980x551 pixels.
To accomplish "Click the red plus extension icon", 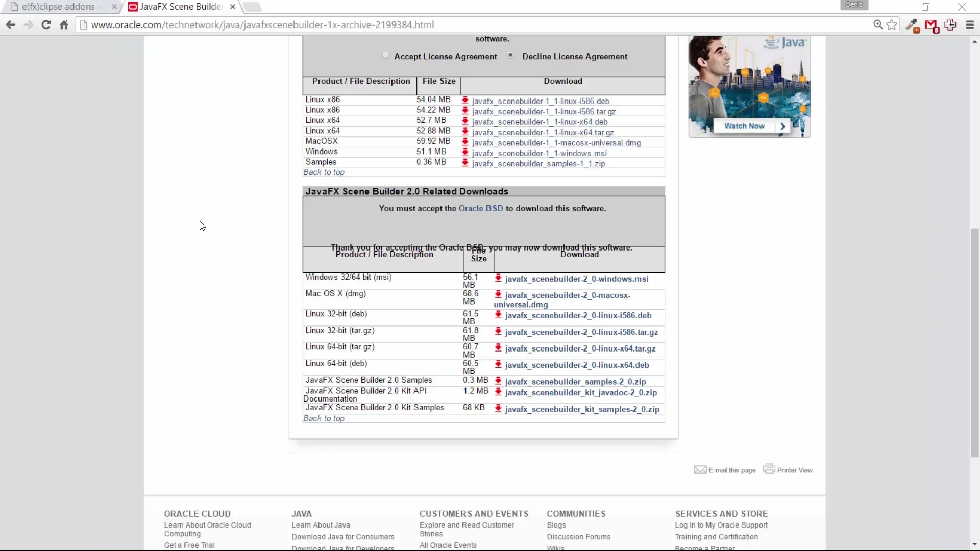I will pos(950,24).
